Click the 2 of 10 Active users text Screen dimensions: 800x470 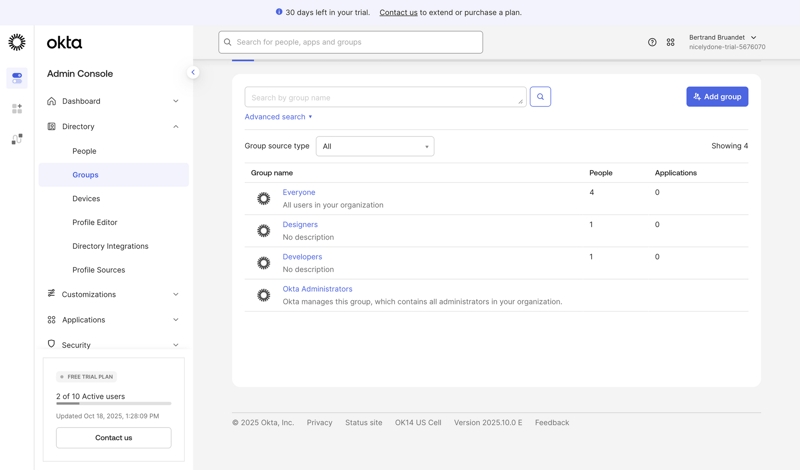pos(90,397)
